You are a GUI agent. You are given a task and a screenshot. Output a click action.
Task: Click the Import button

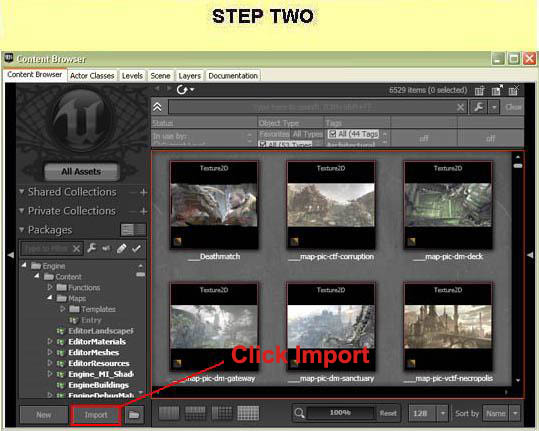click(96, 415)
